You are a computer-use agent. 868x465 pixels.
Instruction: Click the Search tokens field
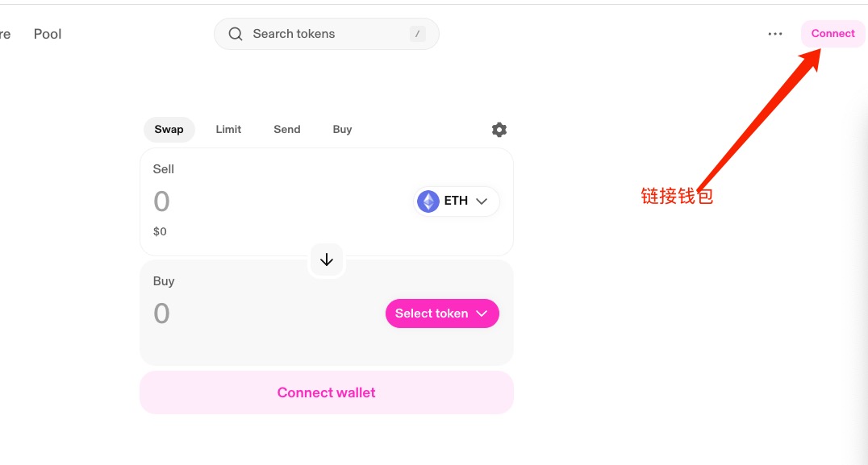coord(323,34)
